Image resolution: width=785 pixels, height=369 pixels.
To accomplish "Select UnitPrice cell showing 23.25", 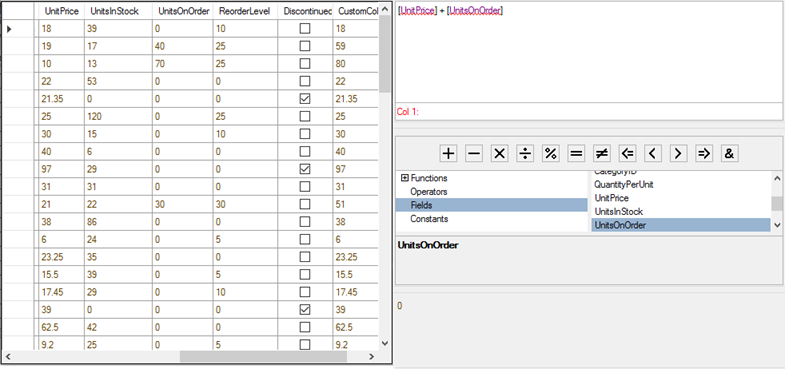I will pyautogui.click(x=62, y=257).
